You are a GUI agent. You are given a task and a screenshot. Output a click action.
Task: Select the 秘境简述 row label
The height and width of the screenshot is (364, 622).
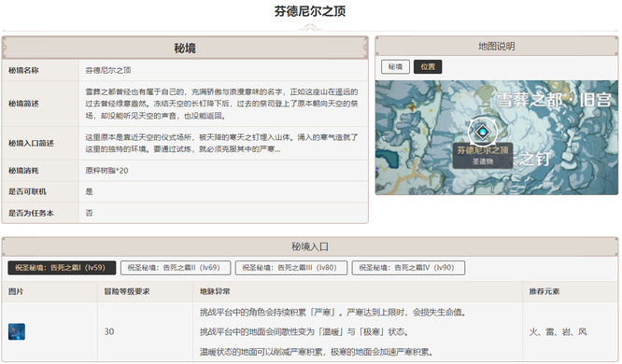tap(23, 104)
